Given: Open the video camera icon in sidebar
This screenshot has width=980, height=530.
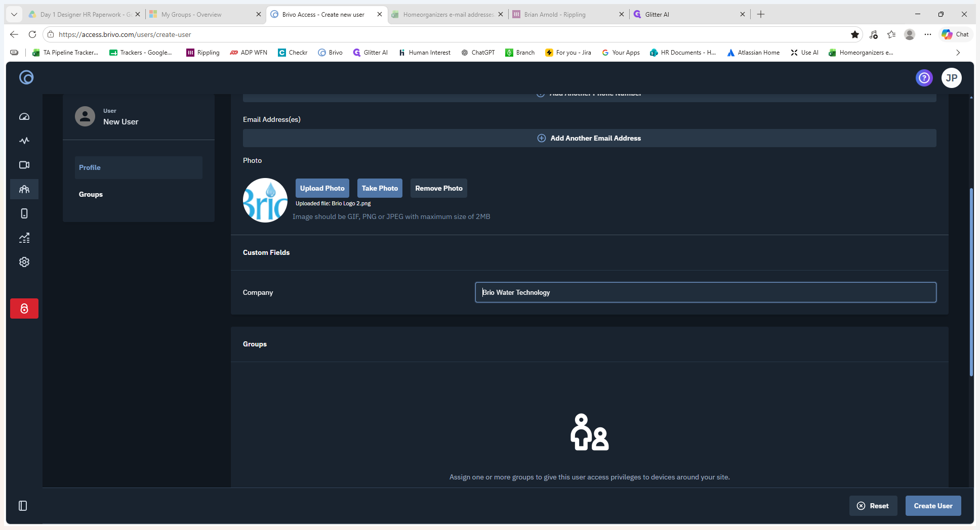Looking at the screenshot, I should 24,165.
